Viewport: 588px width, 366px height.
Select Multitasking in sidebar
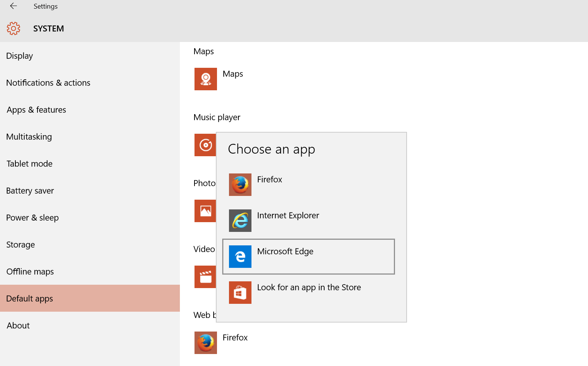(x=90, y=137)
